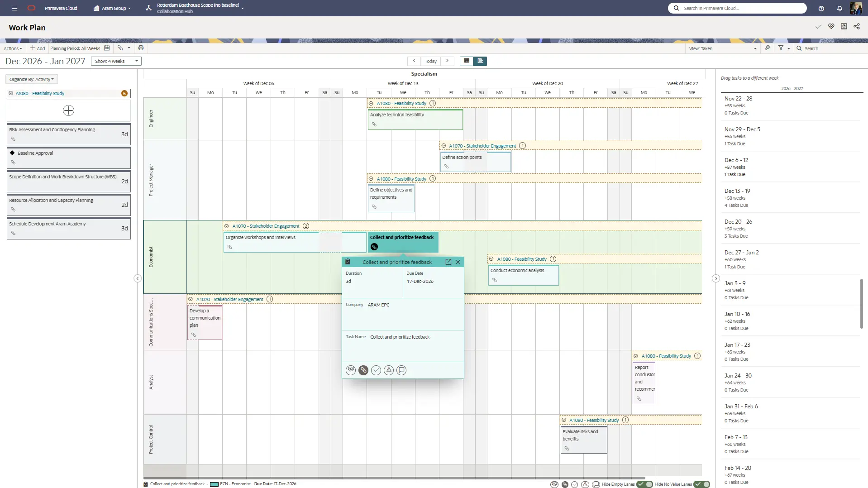
Task: Open the Show: 4 Weeks dropdown
Action: (x=115, y=61)
